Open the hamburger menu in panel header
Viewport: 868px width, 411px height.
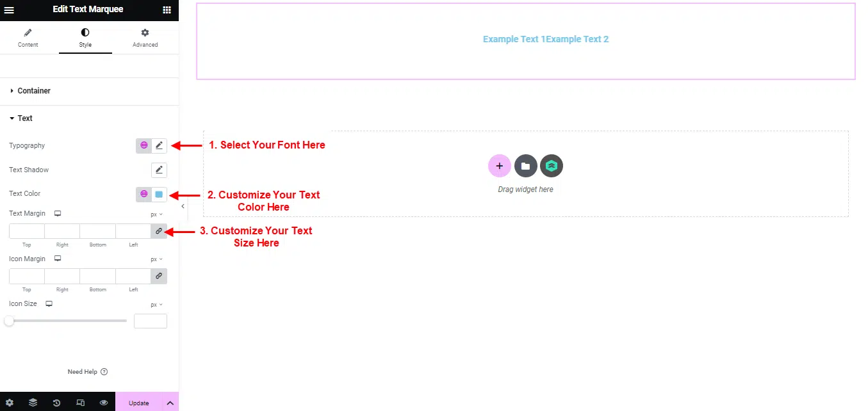pyautogui.click(x=9, y=10)
